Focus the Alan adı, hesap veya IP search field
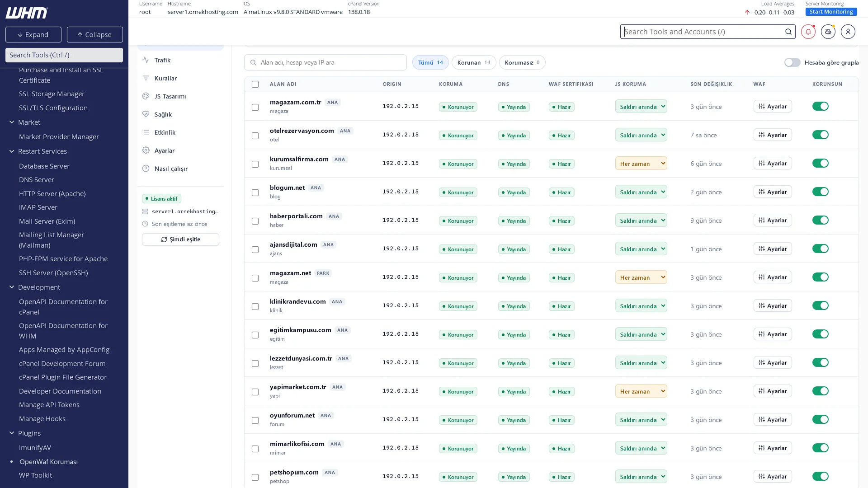Viewport: 868px width, 488px height. tap(325, 62)
